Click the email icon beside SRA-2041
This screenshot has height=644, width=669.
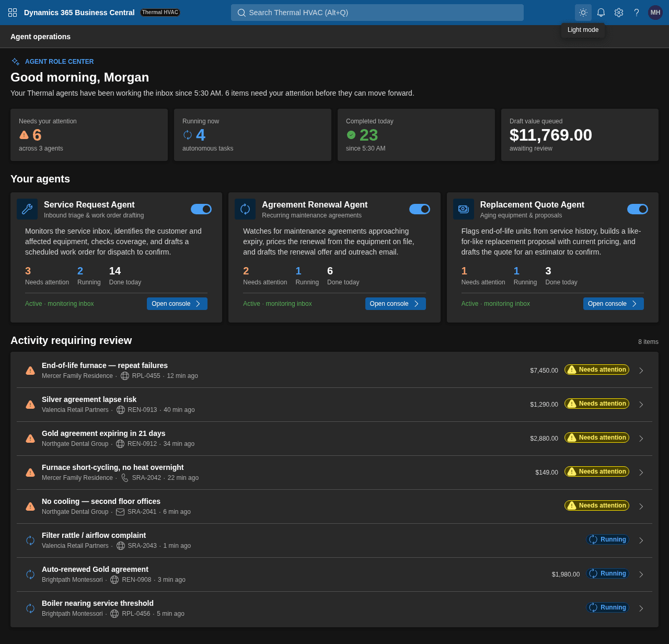(120, 512)
